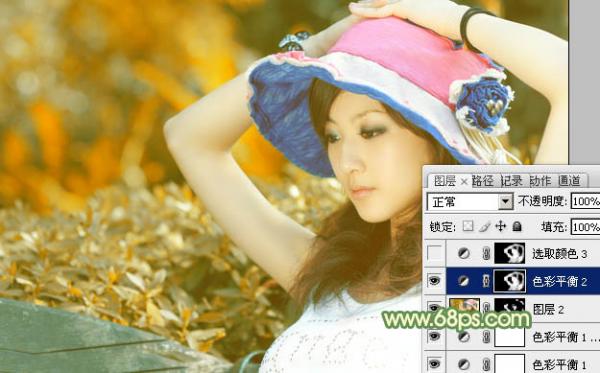Click adjustment icon of bottom 色彩平衡 1 layer
The width and height of the screenshot is (600, 373).
click(x=463, y=364)
